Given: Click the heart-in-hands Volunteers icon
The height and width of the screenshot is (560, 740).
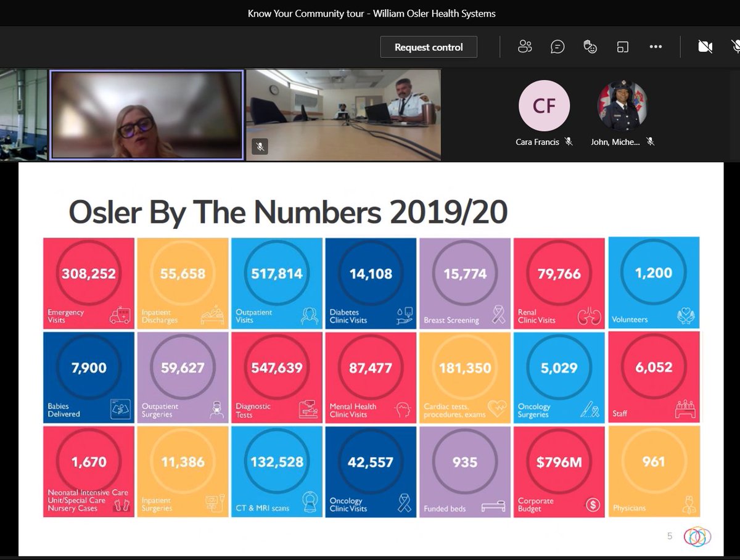Looking at the screenshot, I should [x=685, y=316].
